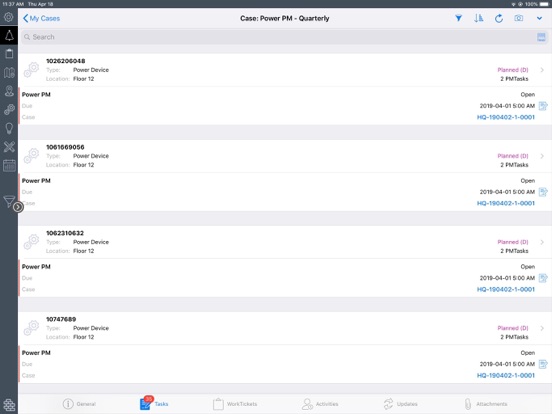Screen dimensions: 552x414
Task: Open case link HQ-190402-1-0001 under device 10747689
Action: click(x=506, y=375)
